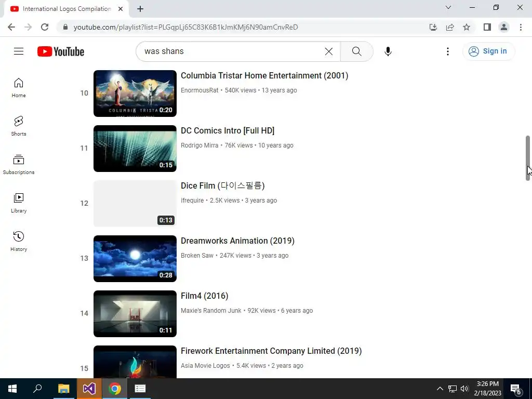Visit ifrequire channel
Image resolution: width=532 pixels, height=399 pixels.
pos(192,201)
